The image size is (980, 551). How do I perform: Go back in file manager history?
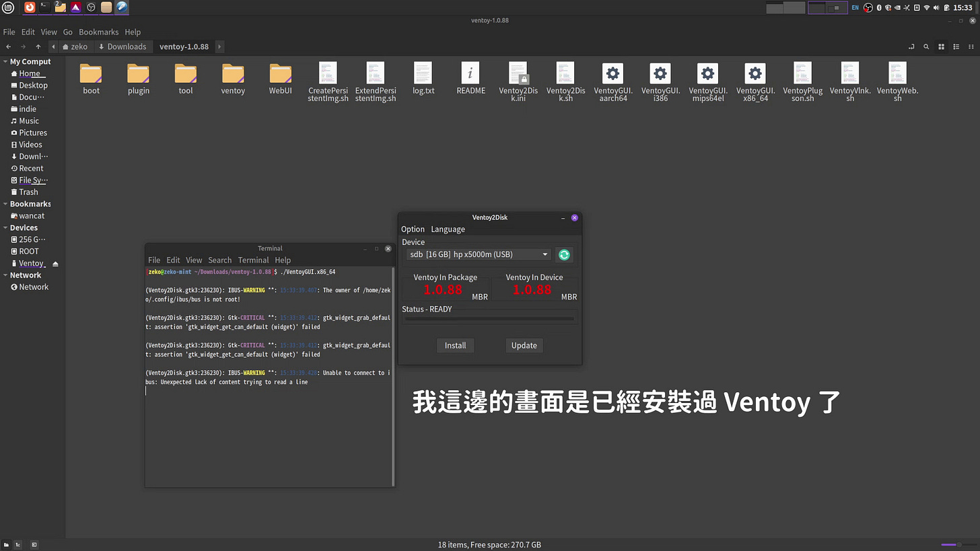[8, 46]
